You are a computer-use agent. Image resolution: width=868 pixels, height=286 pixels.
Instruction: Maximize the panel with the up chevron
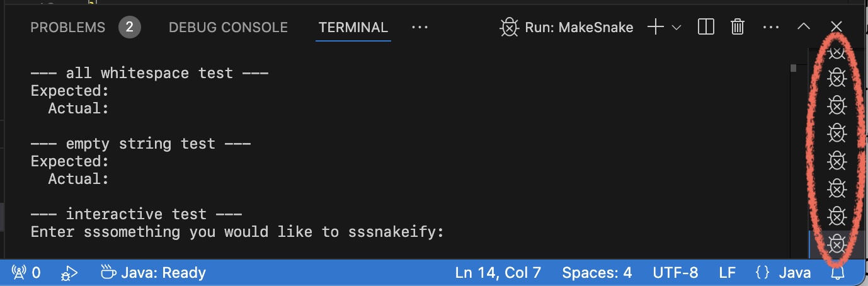click(x=804, y=26)
